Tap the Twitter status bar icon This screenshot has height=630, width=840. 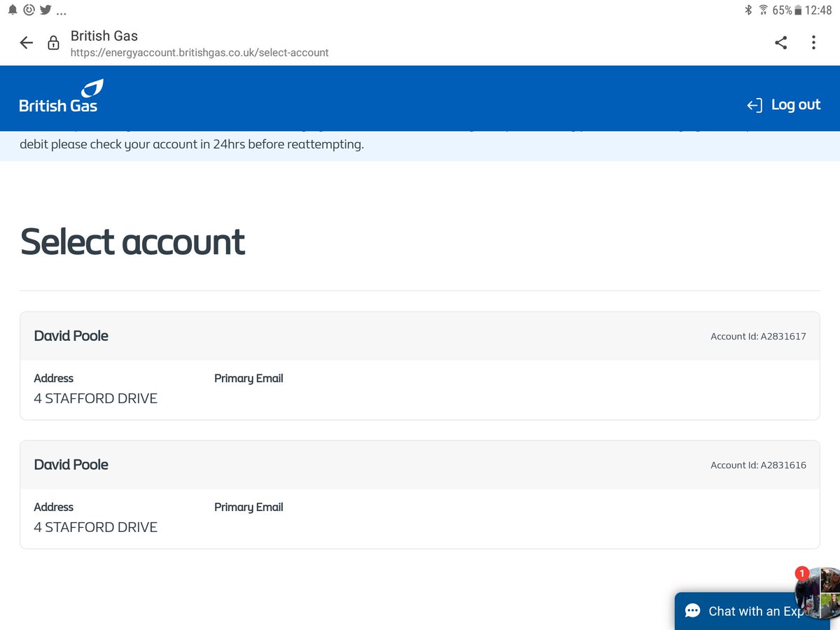click(x=46, y=10)
